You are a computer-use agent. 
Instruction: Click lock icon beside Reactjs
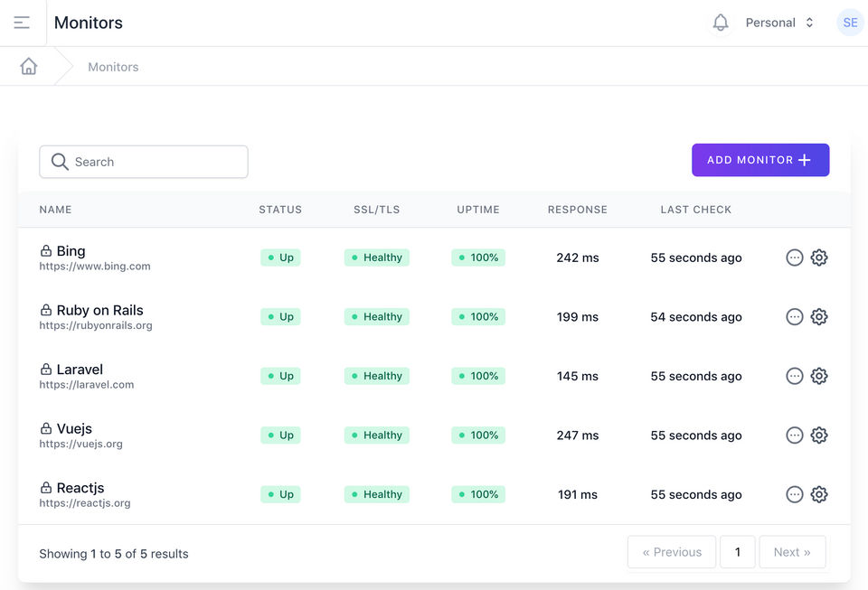[x=46, y=488]
